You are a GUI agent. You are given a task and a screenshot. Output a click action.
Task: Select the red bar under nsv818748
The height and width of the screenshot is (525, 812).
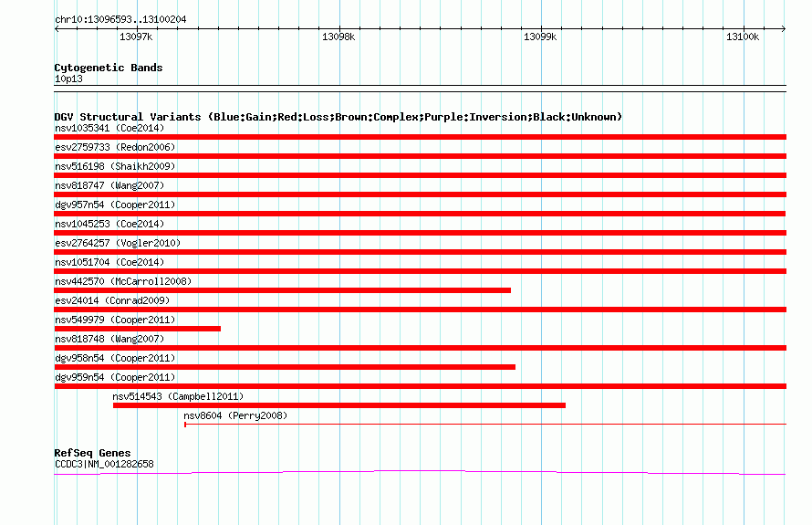(x=420, y=348)
